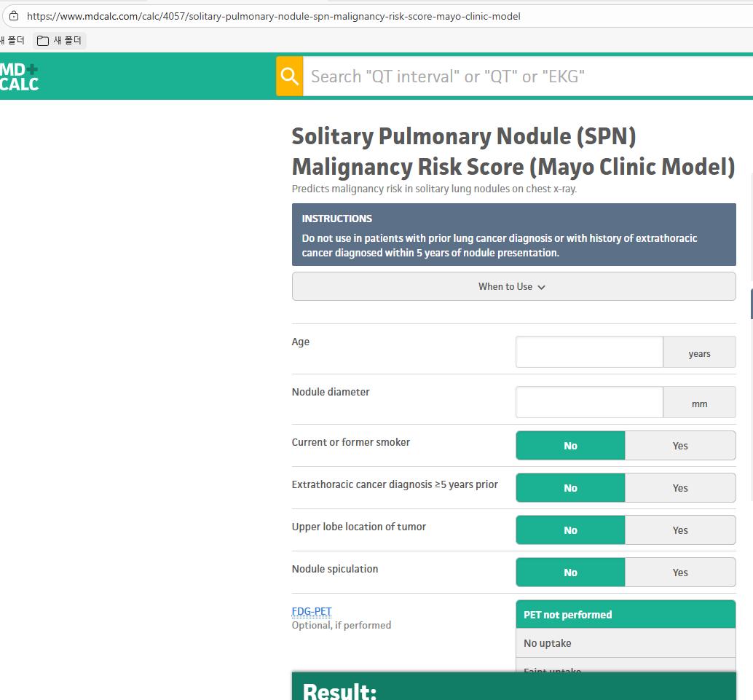Expand the When to Use section

coord(513,286)
